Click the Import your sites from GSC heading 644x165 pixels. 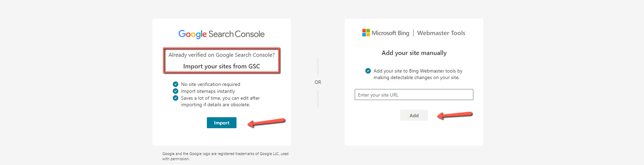(x=222, y=66)
